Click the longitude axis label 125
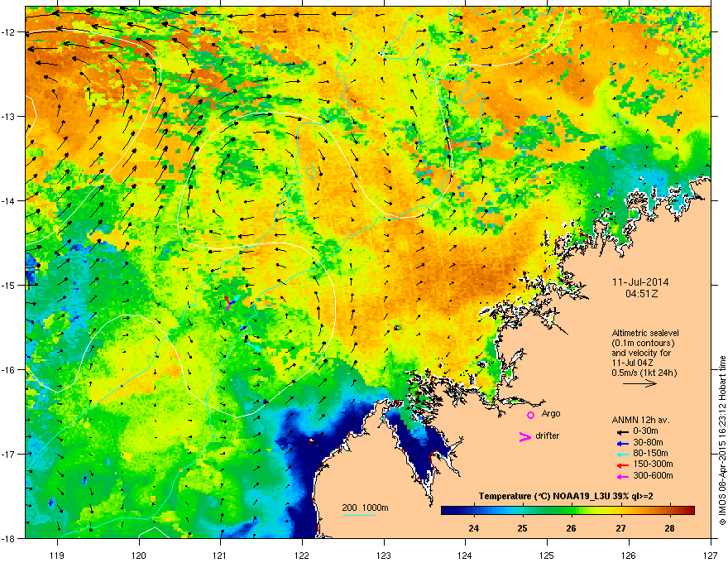 (547, 555)
